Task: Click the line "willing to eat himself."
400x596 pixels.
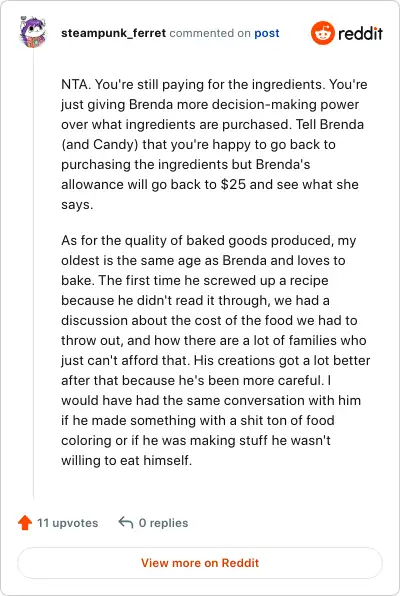Action: (127, 460)
